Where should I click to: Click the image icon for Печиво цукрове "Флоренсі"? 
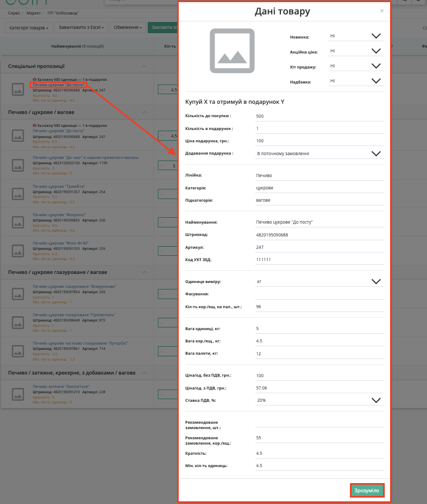point(18,223)
